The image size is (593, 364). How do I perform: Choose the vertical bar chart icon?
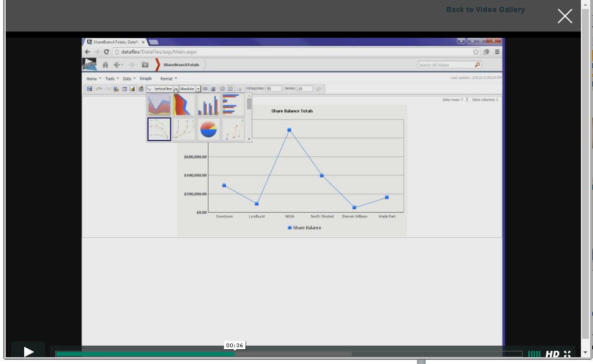[208, 105]
